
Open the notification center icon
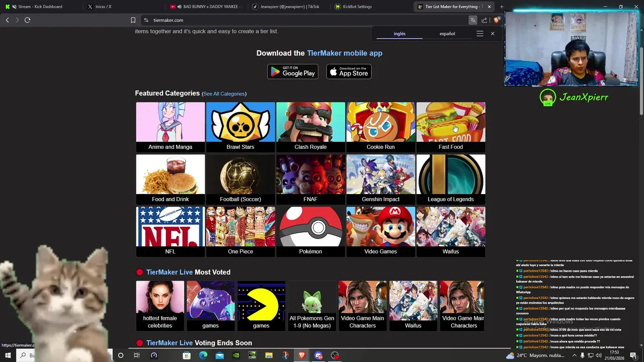point(633,355)
